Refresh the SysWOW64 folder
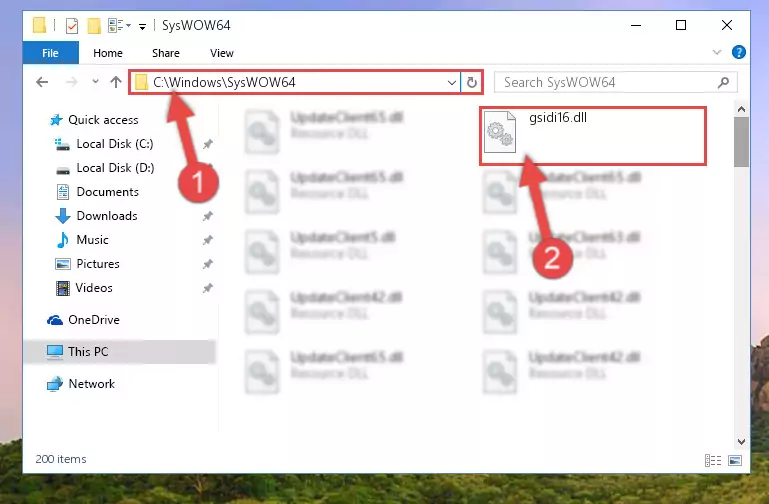This screenshot has height=504, width=769. coord(472,82)
